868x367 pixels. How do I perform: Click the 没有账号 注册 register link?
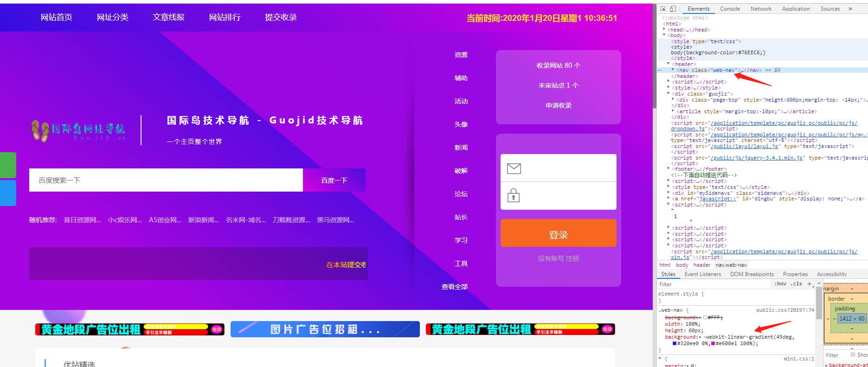[x=559, y=258]
